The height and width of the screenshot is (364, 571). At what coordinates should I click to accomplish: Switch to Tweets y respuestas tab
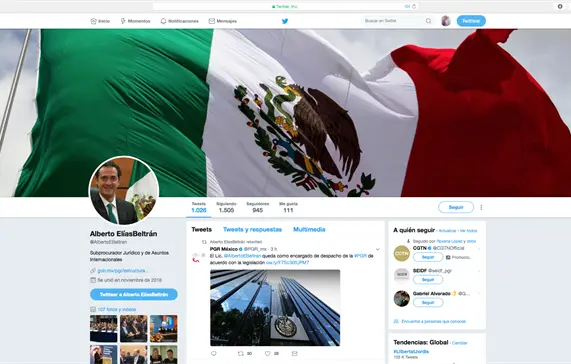tap(252, 229)
